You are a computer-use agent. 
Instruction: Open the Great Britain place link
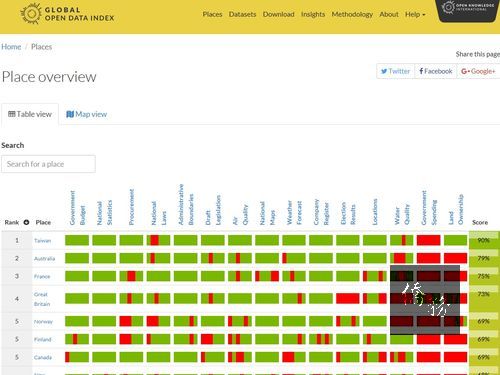point(42,299)
